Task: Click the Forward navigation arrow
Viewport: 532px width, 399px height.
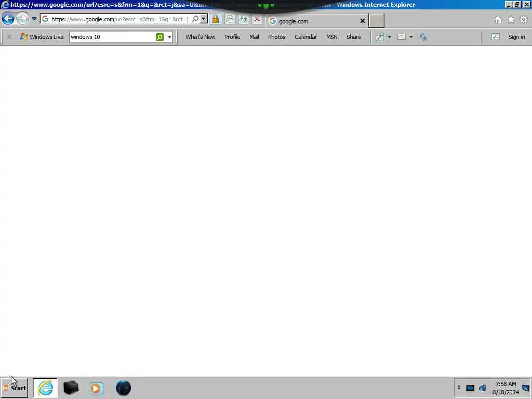Action: coord(23,19)
